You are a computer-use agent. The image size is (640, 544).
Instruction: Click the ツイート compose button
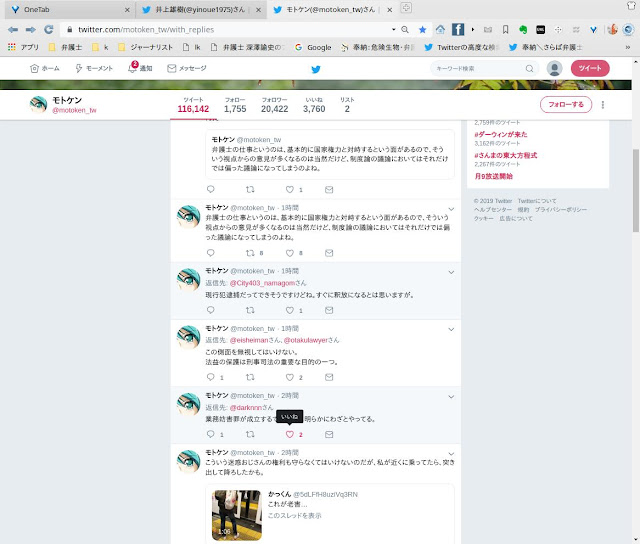click(590, 68)
